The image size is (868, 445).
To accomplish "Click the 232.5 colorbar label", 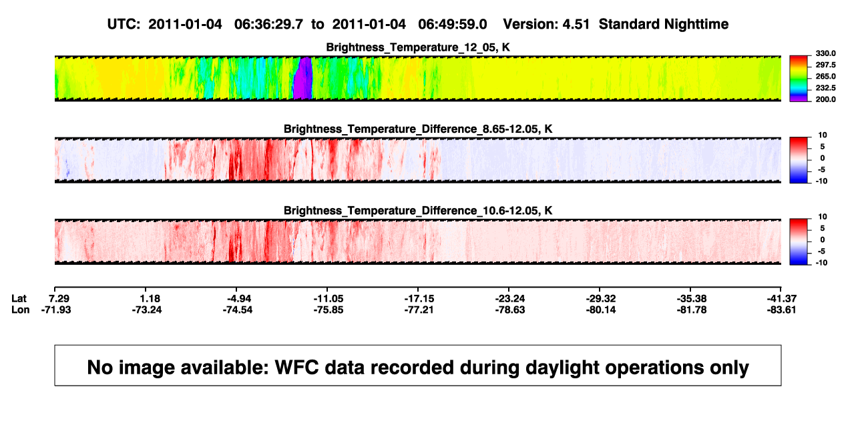I will (826, 87).
